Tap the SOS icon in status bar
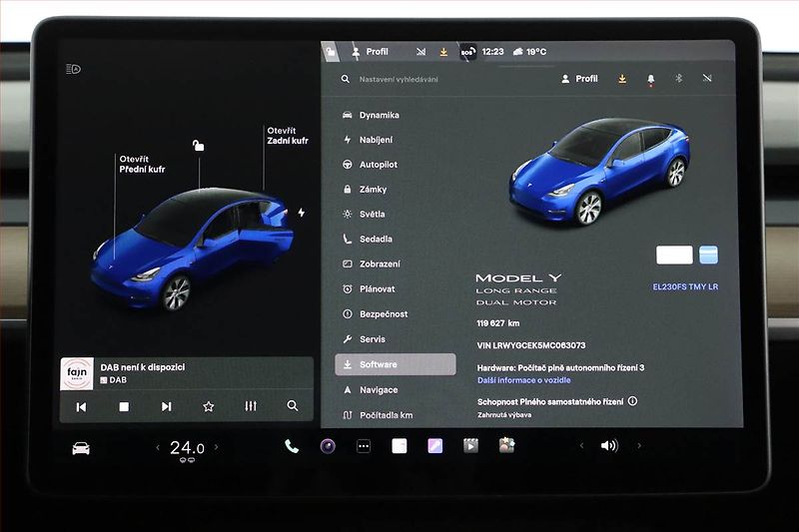Screen dimensions: 799x532 pyautogui.click(x=467, y=52)
